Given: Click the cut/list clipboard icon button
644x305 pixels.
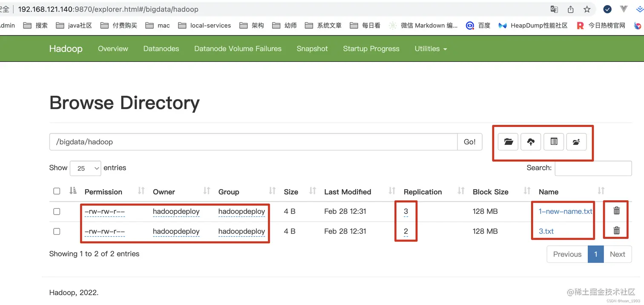Looking at the screenshot, I should (x=554, y=142).
